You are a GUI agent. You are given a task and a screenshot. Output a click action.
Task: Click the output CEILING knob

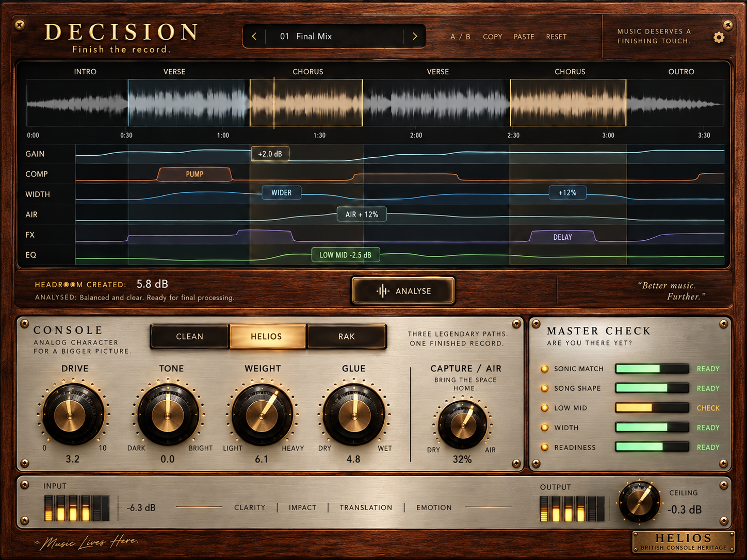click(x=639, y=502)
